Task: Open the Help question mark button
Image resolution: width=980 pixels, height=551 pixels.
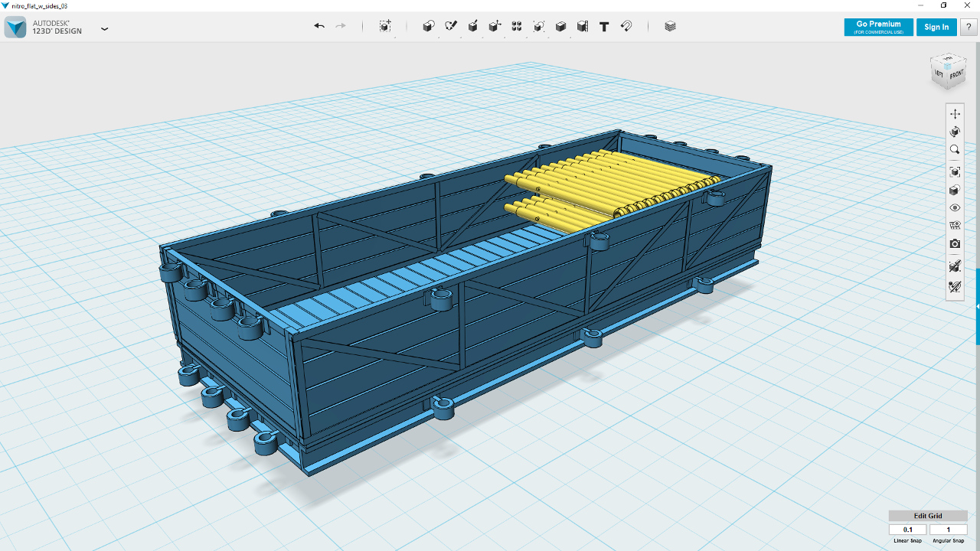Action: (x=969, y=27)
